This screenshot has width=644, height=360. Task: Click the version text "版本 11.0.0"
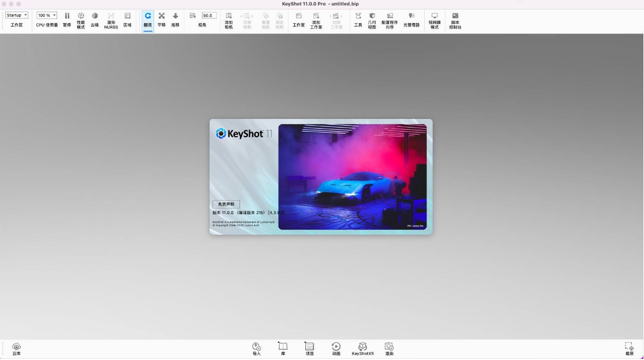tap(223, 213)
